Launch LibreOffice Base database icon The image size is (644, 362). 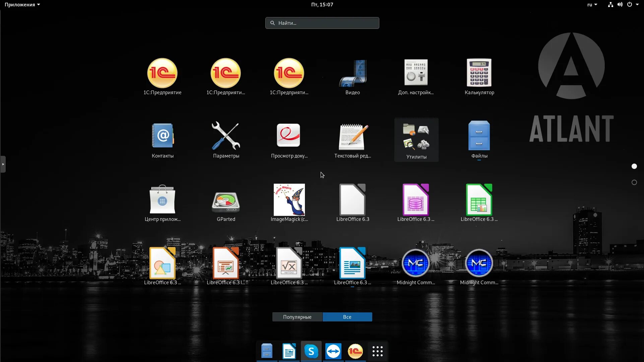pos(416,203)
